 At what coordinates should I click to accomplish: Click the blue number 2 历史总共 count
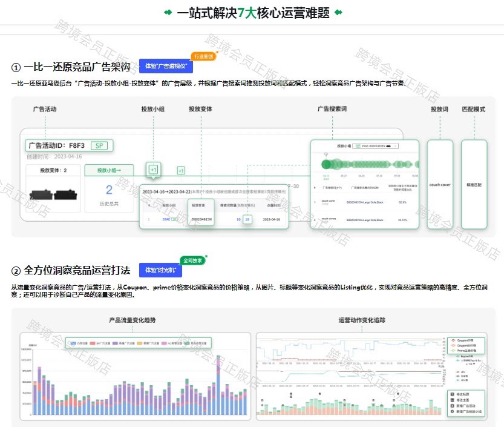point(109,190)
